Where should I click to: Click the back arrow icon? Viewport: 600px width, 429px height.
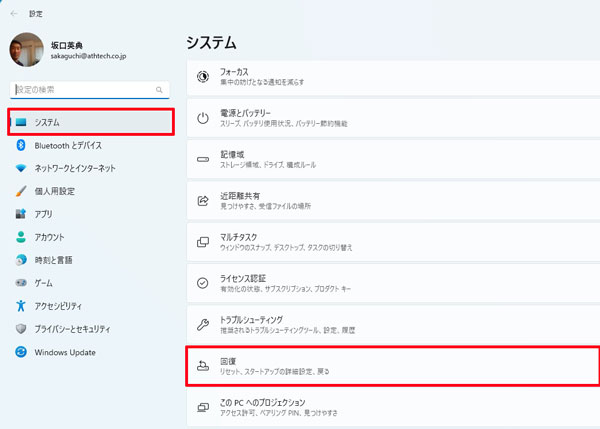(x=14, y=14)
